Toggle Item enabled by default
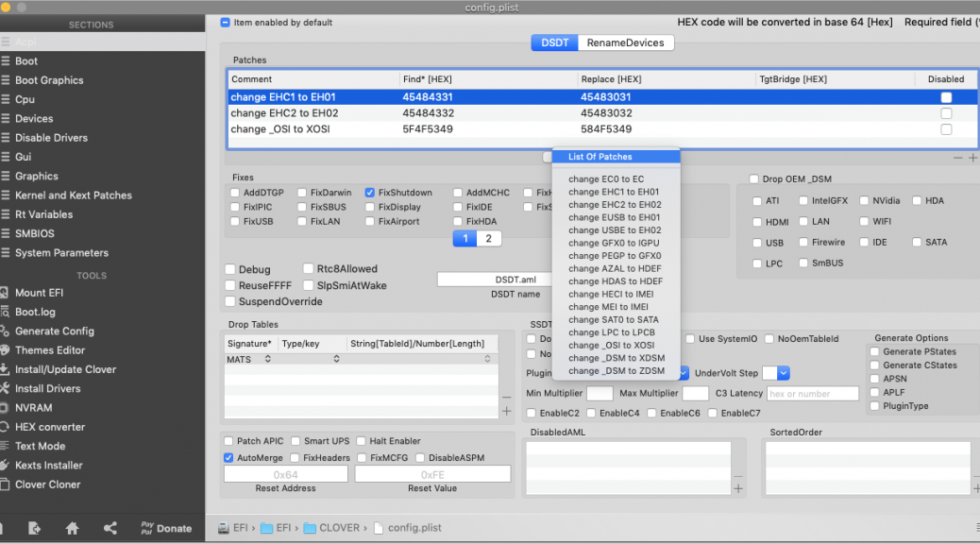Image resolution: width=980 pixels, height=544 pixels. [225, 23]
